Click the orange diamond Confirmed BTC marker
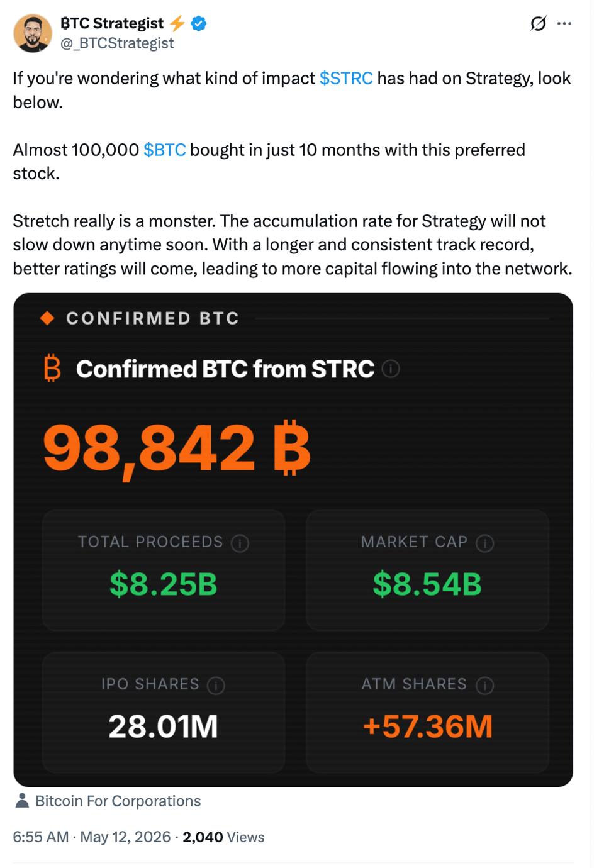The image size is (604, 868). pyautogui.click(x=47, y=318)
